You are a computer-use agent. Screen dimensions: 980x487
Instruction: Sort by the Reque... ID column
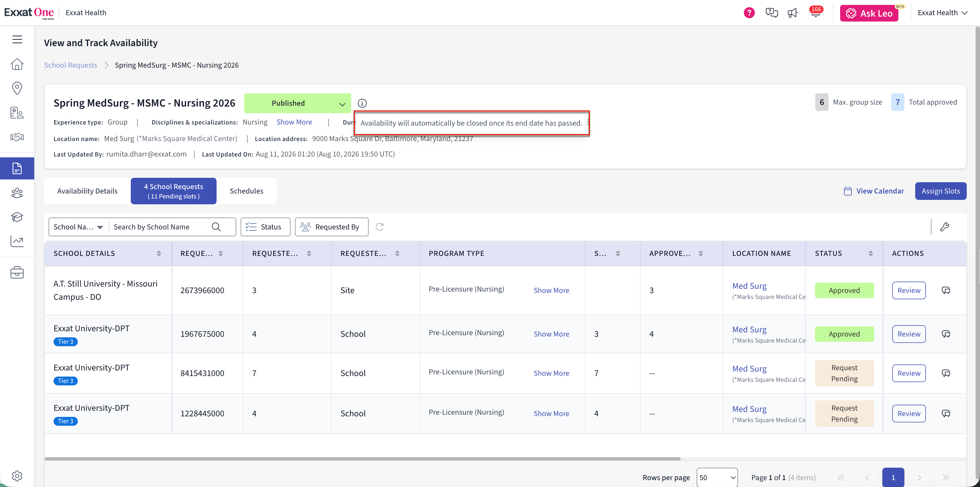tap(221, 254)
